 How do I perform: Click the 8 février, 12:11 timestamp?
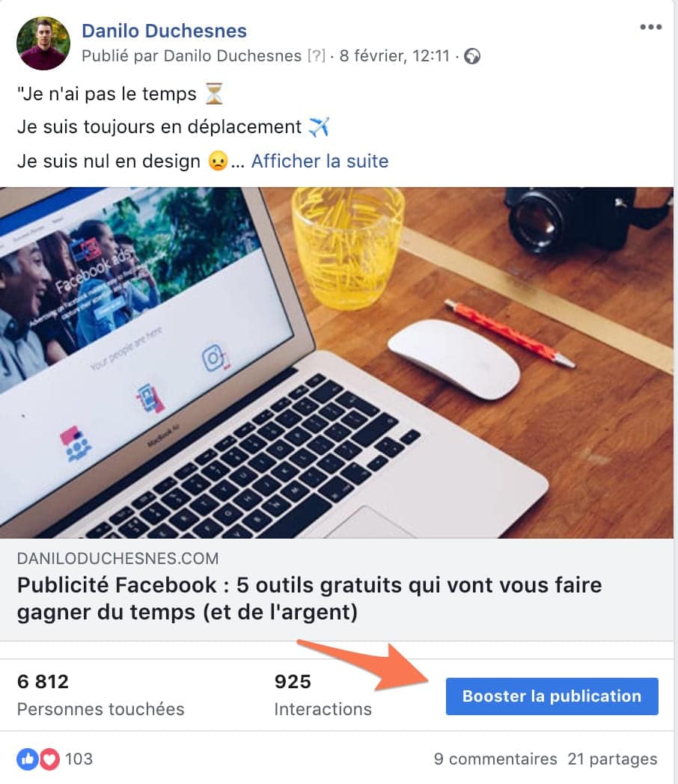pos(394,55)
